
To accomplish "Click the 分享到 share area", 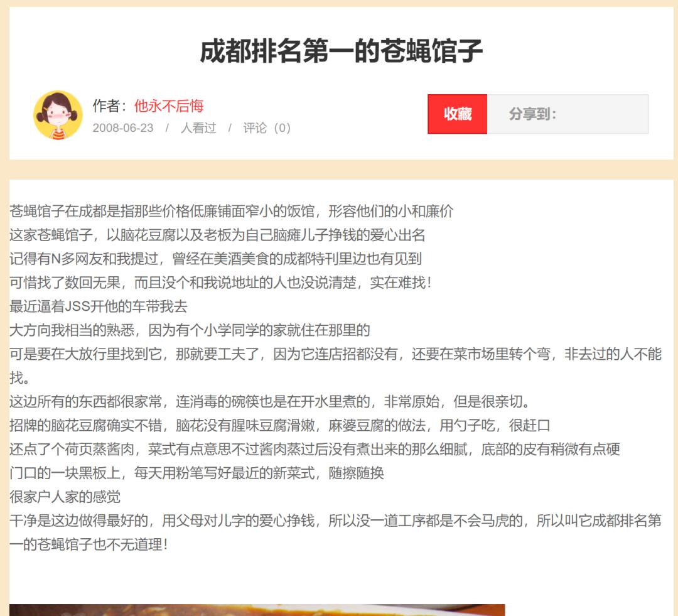I will 568,114.
